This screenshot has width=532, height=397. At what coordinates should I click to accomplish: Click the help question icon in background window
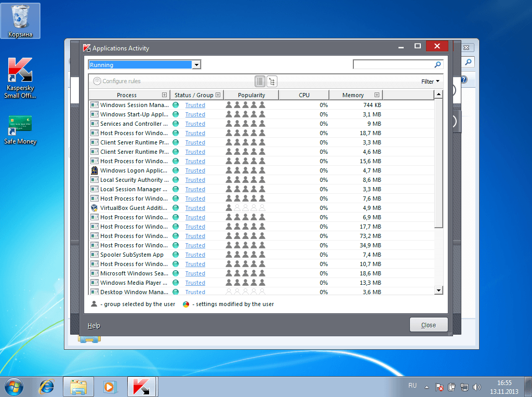463,80
